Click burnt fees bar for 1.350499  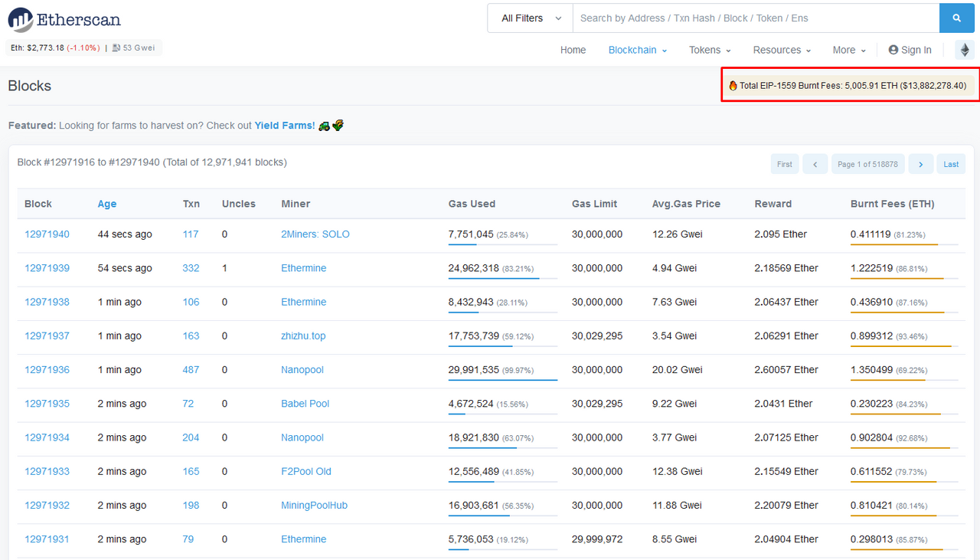point(905,380)
